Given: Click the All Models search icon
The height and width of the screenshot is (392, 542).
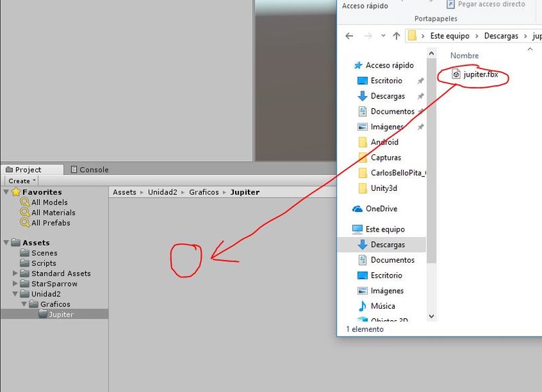Looking at the screenshot, I should [25, 202].
